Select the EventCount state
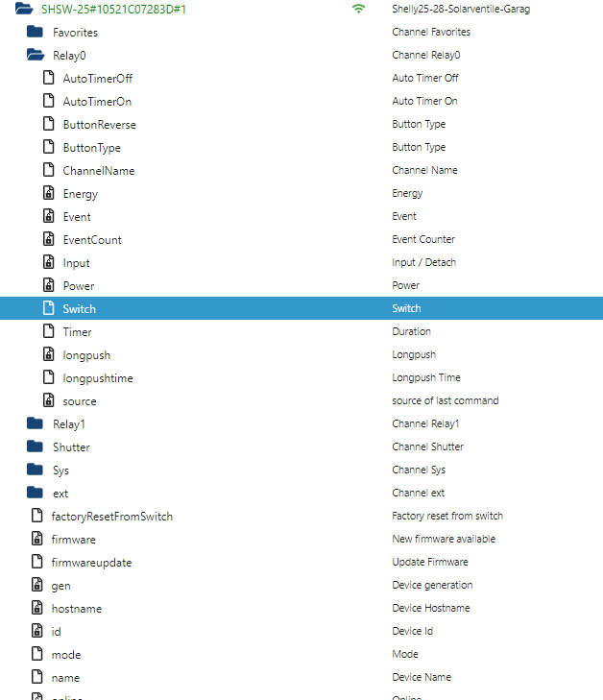 [x=92, y=240]
